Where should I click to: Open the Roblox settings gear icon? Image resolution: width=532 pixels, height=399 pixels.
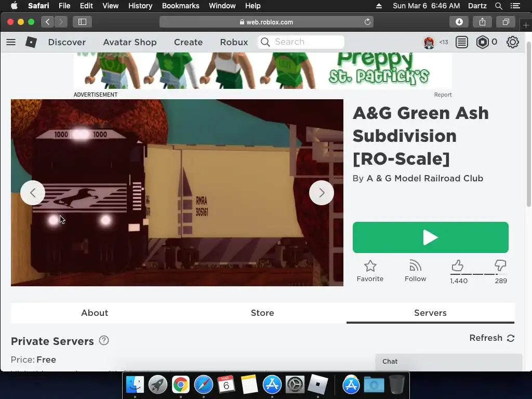tap(512, 42)
